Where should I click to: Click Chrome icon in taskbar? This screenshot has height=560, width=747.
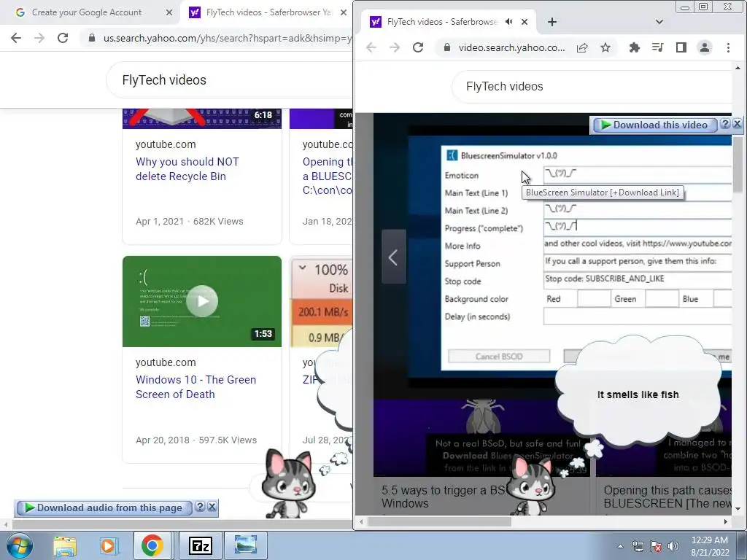[152, 545]
